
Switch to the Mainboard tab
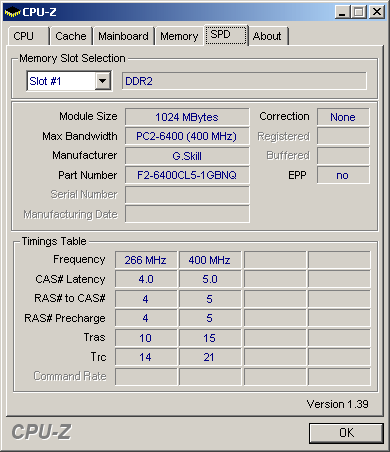coord(123,36)
